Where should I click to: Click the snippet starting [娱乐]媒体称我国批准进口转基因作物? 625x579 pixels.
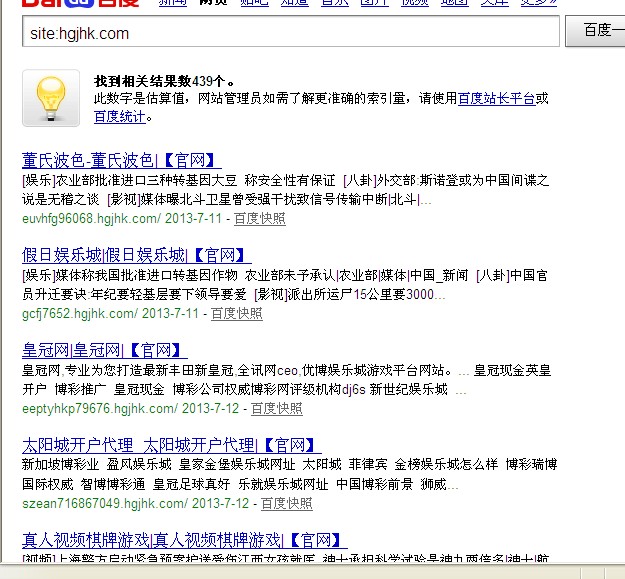point(285,285)
